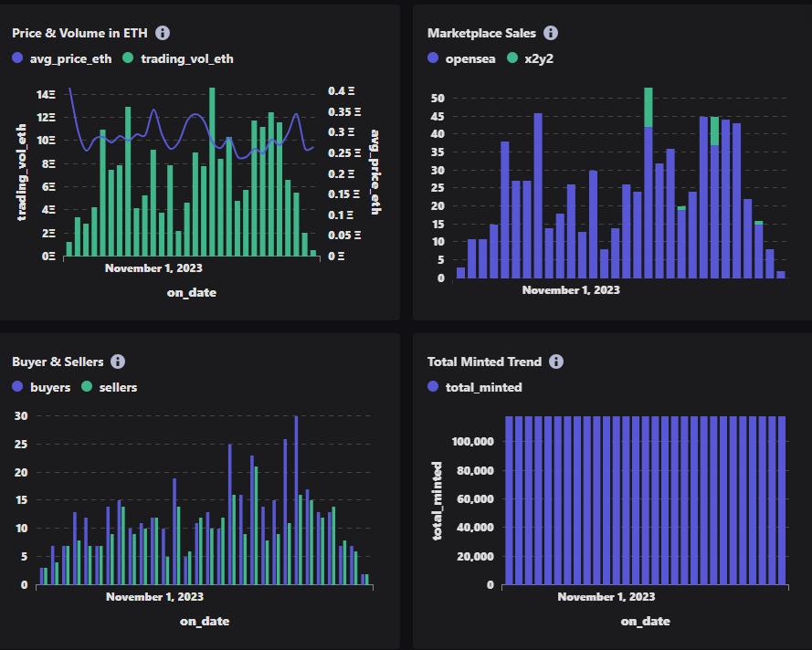Select the tallest buyers bar reaching 30

pos(296,500)
